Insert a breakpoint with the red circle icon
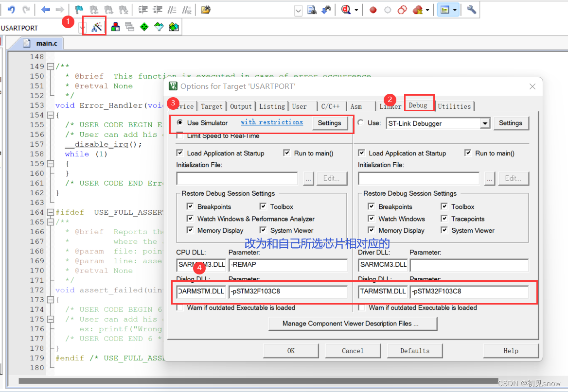Image resolution: width=568 pixels, height=392 pixels. point(373,10)
